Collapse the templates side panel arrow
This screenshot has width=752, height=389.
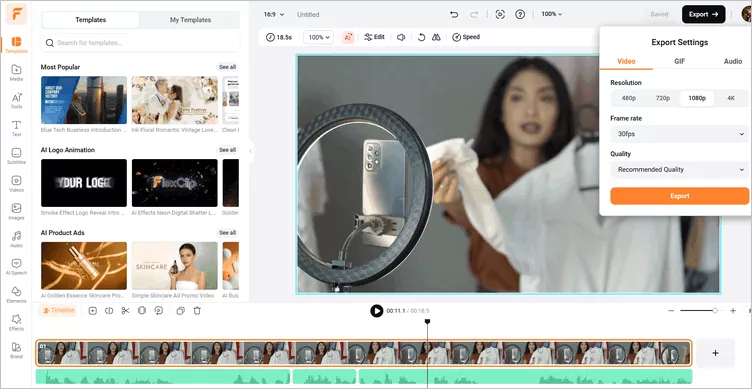point(250,151)
